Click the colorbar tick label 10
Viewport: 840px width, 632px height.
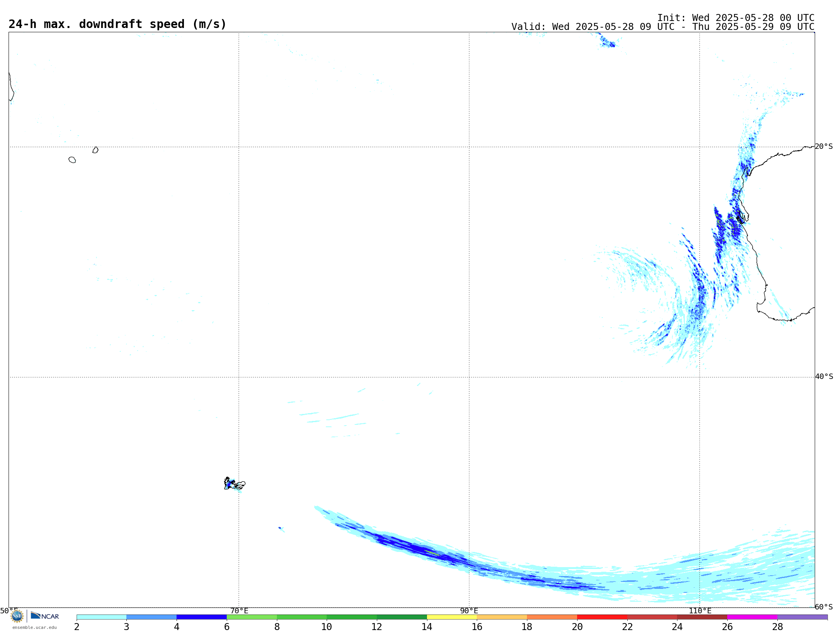tap(327, 627)
